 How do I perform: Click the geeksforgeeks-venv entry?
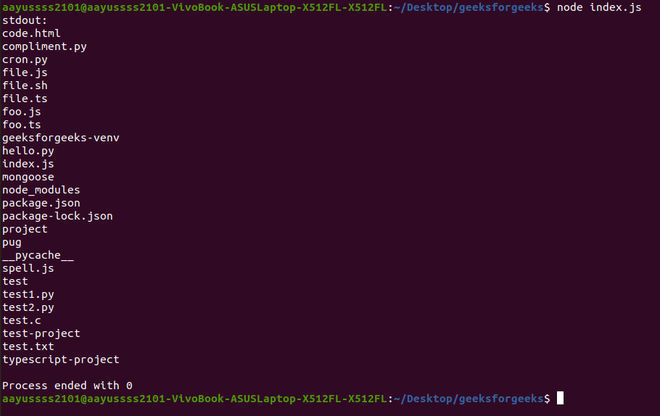pos(61,138)
